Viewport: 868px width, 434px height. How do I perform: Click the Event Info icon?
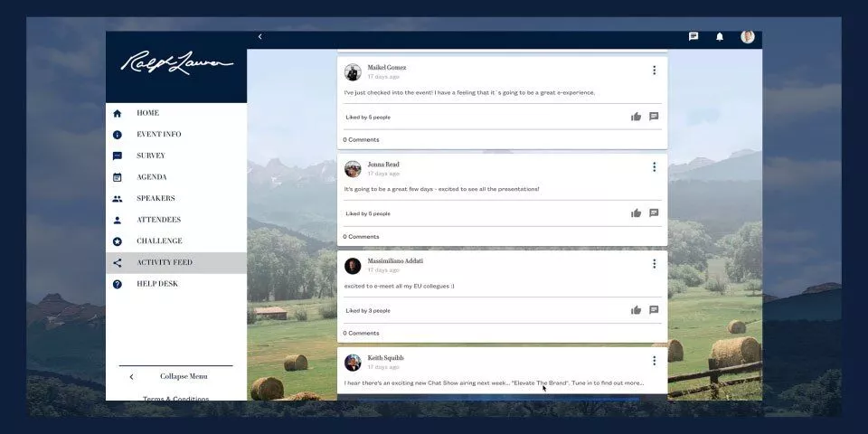click(118, 135)
